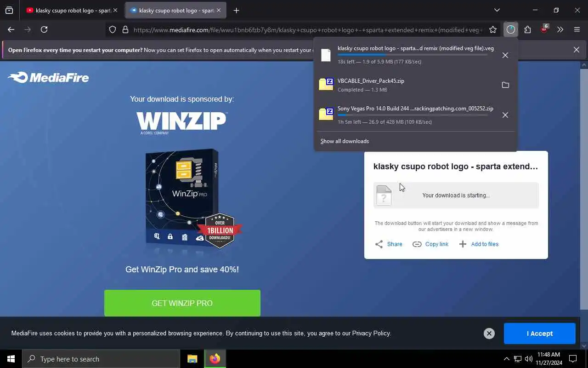Close the MediaFire cookie banner

pyautogui.click(x=489, y=333)
